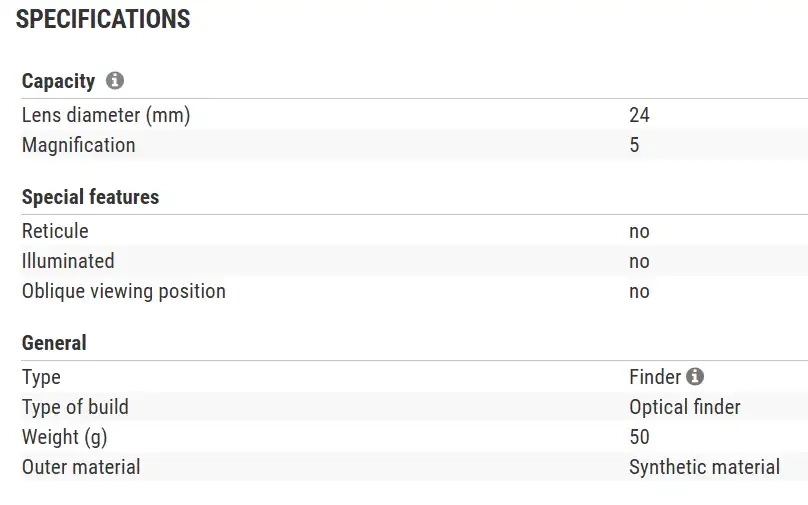The height and width of the screenshot is (505, 808).
Task: Select the Type of build label
Action: coord(75,407)
